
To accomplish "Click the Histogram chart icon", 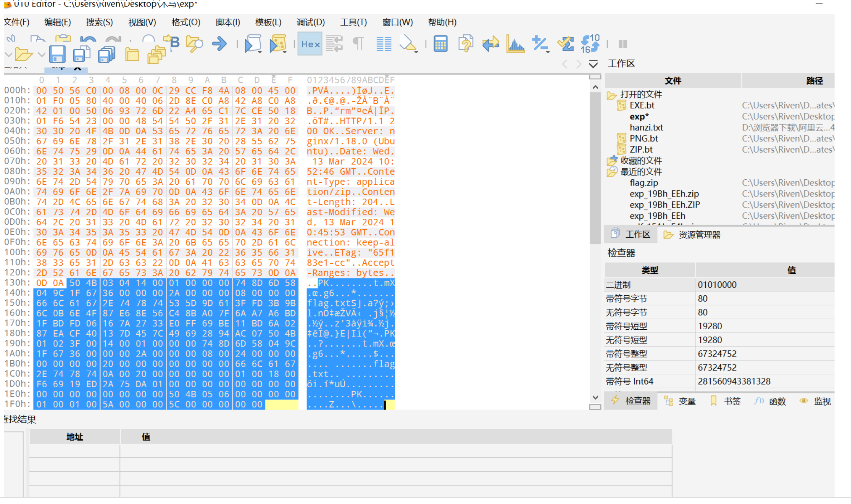I will (515, 44).
